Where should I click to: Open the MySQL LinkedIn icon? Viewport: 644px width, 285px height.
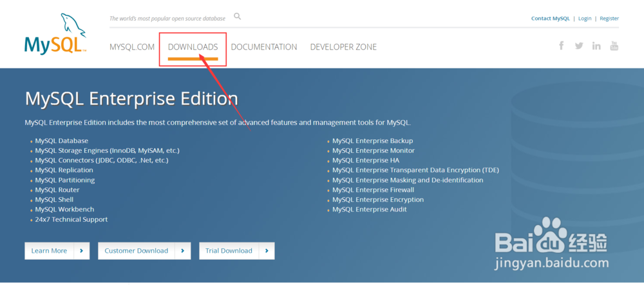596,46
